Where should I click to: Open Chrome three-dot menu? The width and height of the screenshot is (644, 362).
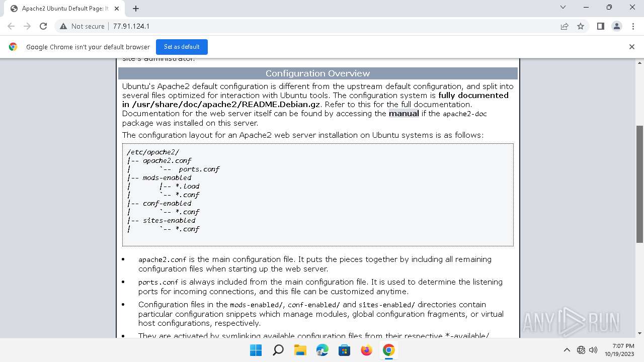[x=632, y=26]
